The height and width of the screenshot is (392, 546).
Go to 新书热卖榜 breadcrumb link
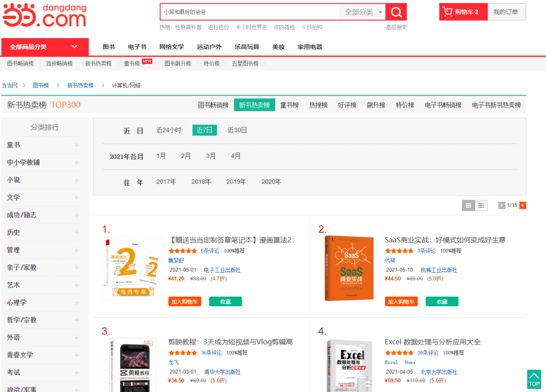pos(80,85)
